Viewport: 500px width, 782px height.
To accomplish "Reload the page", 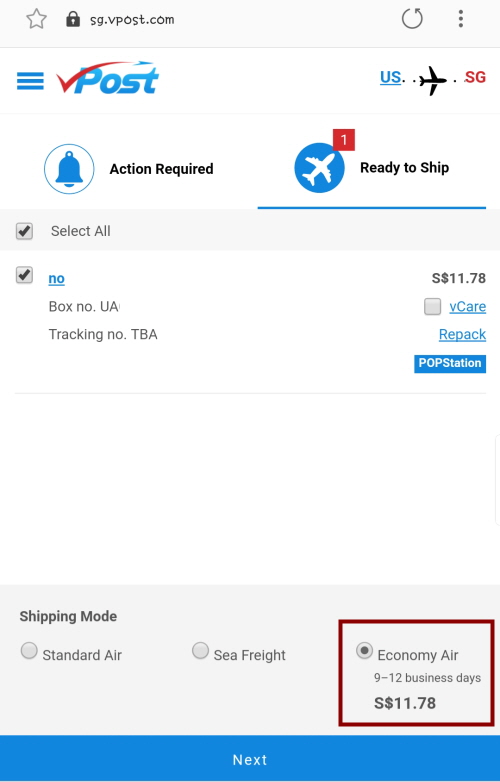I will [412, 19].
